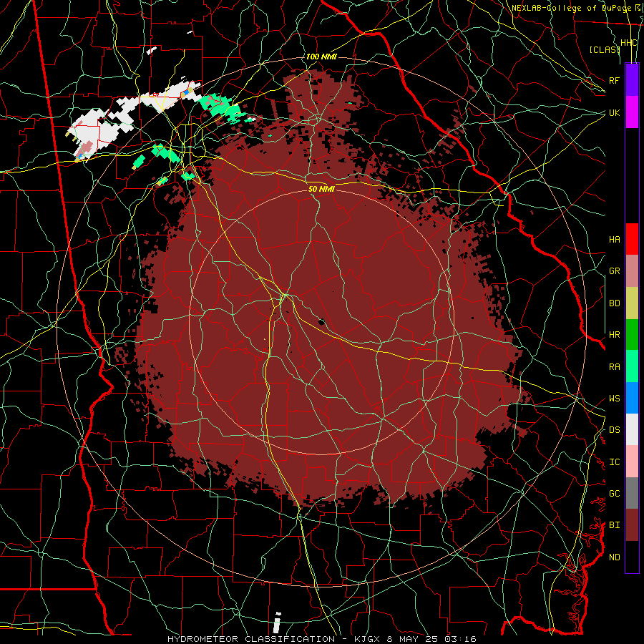Click the 'HA' legend label
This screenshot has width=644, height=644.
point(614,240)
